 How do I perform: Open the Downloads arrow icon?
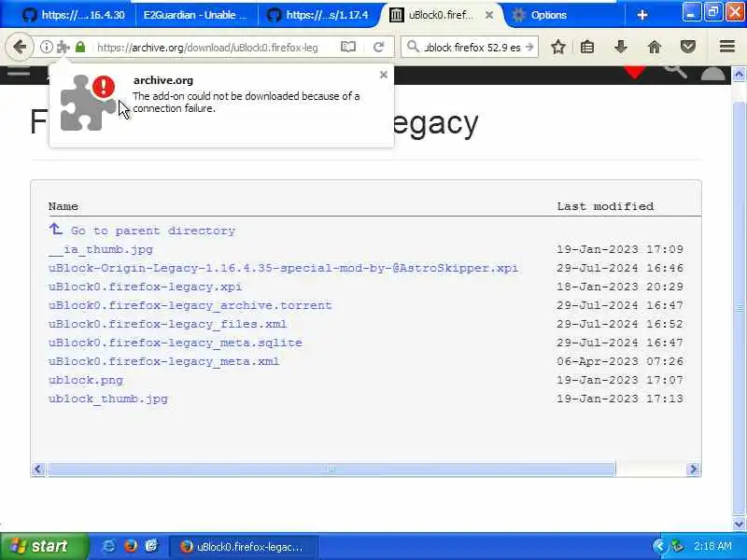click(620, 47)
